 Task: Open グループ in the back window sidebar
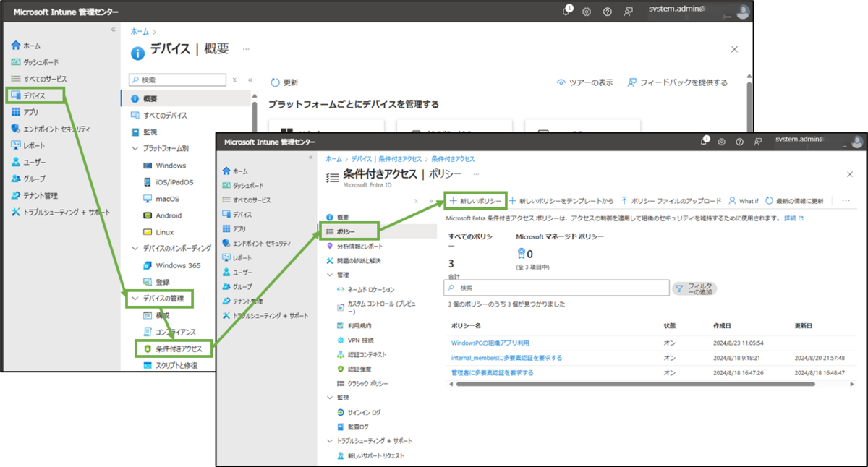pos(28,179)
